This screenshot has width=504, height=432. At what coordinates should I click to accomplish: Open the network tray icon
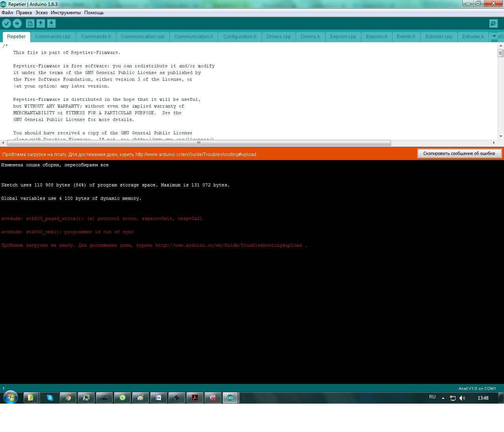tap(453, 398)
